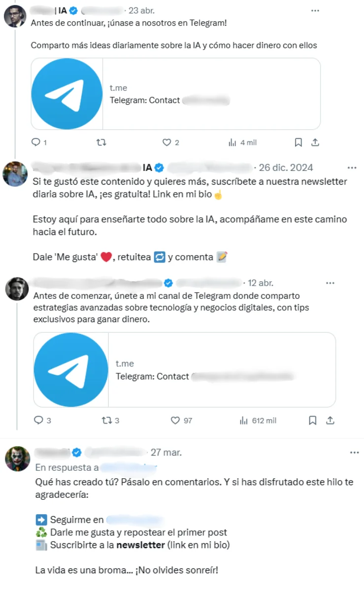
Task: Repost the 23 abr. tweet
Action: (101, 142)
